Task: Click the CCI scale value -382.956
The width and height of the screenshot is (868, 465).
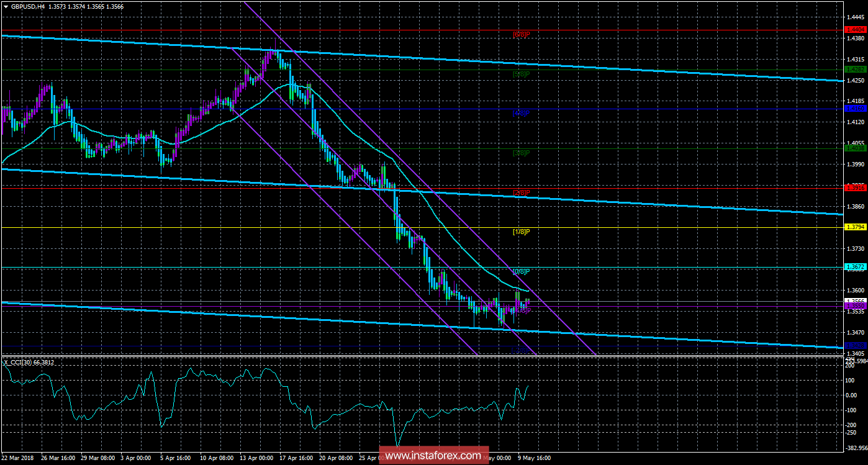Action: pyautogui.click(x=856, y=448)
